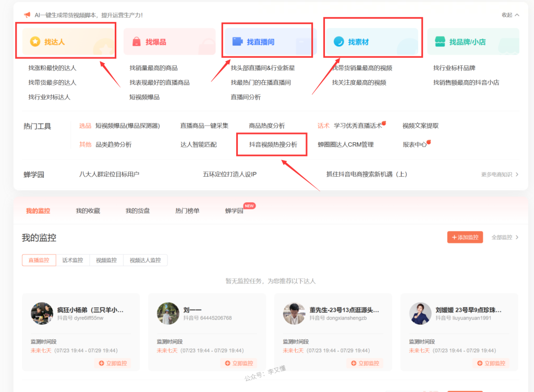The width and height of the screenshot is (534, 392).
Task: Click the star icon in 找达人 card
Action: pos(35,42)
